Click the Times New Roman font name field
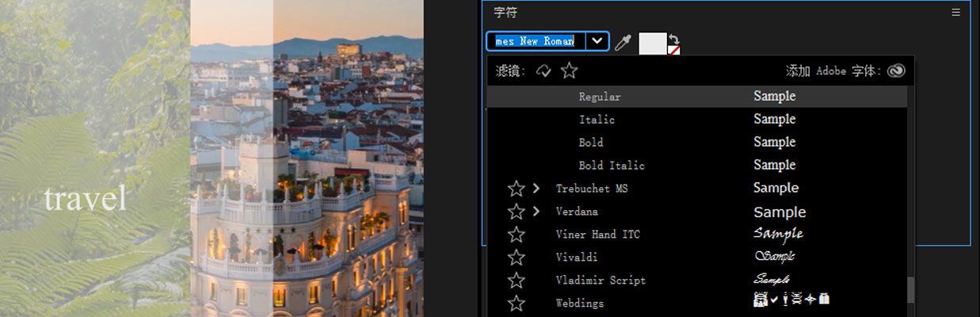 [x=536, y=41]
